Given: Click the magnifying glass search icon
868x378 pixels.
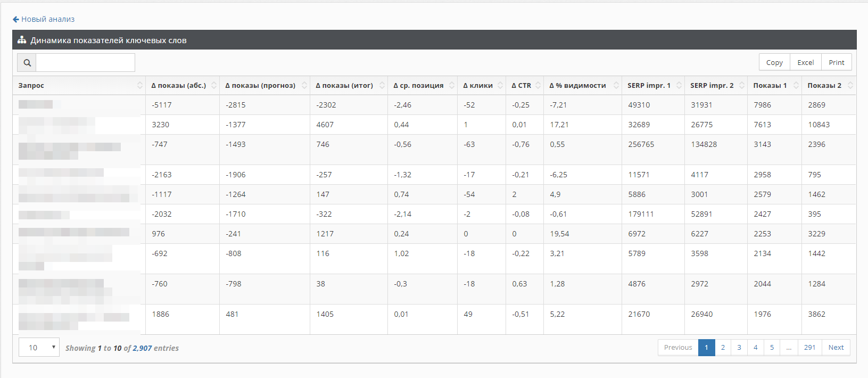Looking at the screenshot, I should 27,63.
